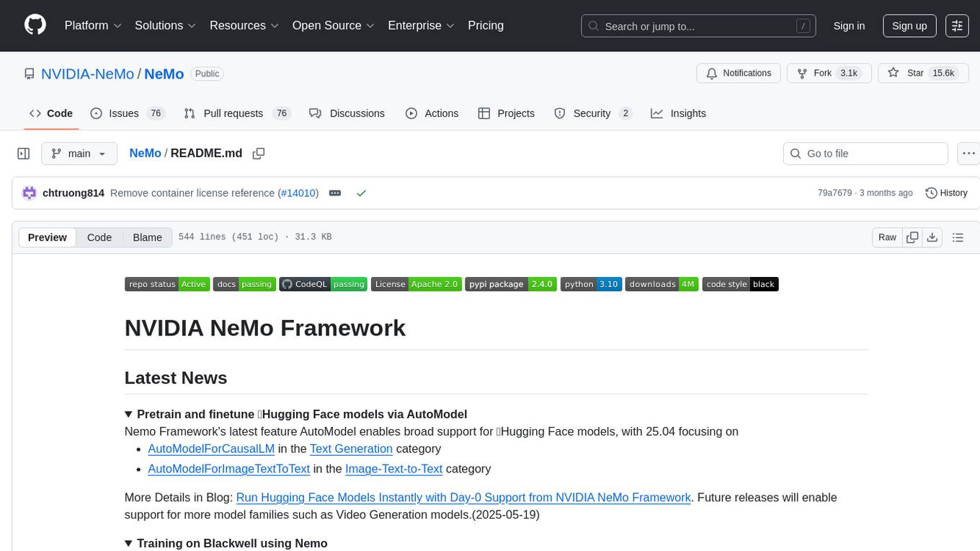Click the Sign in link

coord(849,25)
